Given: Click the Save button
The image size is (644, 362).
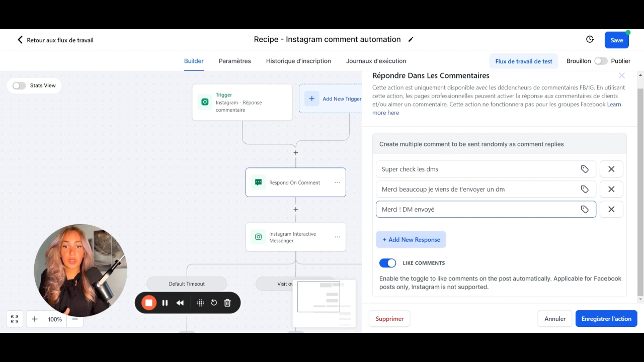Looking at the screenshot, I should 617,40.
